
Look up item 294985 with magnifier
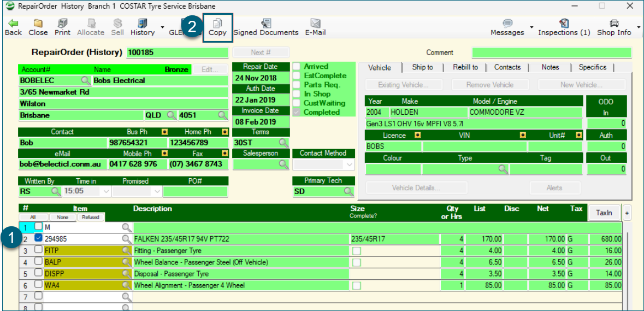[x=127, y=239]
